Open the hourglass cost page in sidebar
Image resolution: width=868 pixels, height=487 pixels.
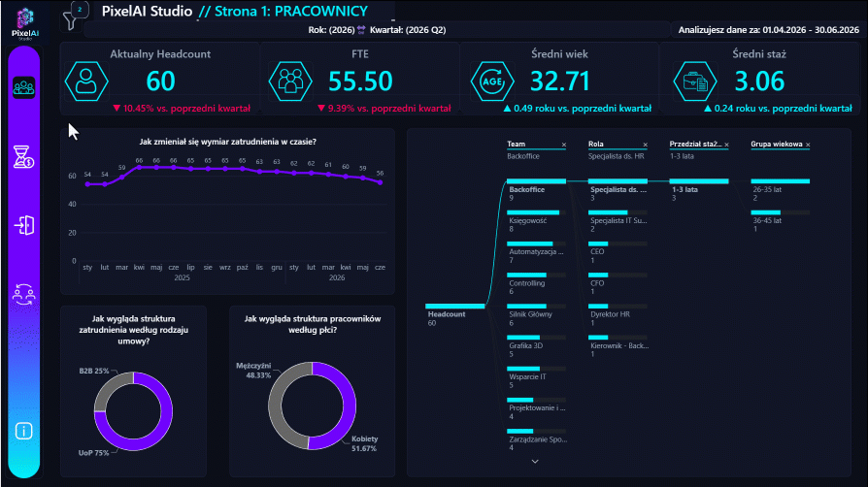point(24,156)
